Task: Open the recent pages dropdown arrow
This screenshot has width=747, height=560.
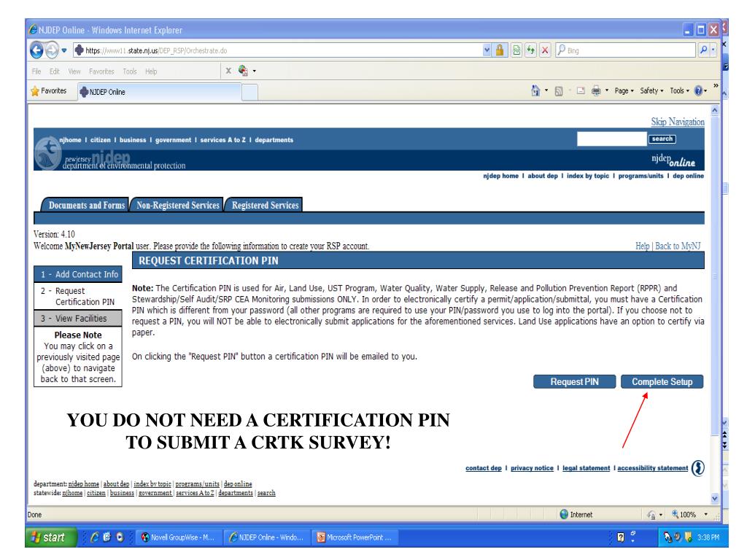Action: click(64, 50)
